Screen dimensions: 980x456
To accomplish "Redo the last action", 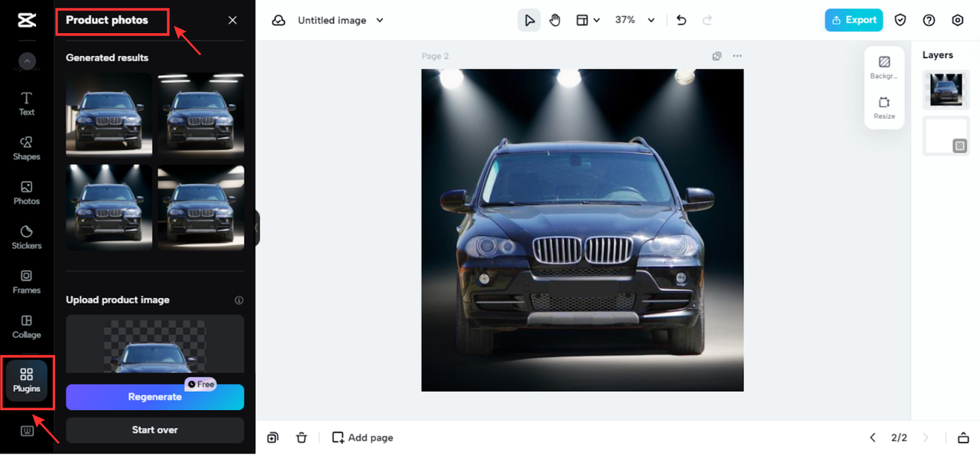I will click(707, 20).
